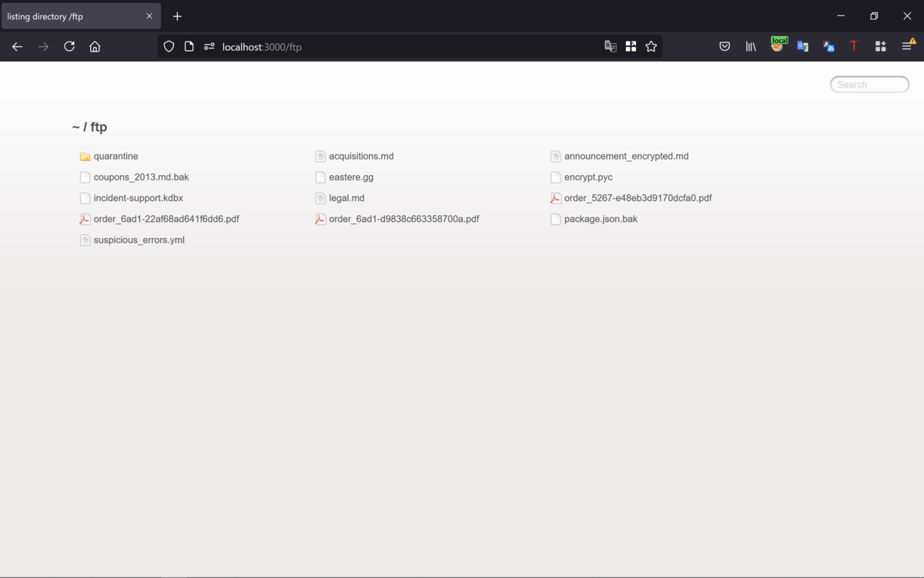Image resolution: width=924 pixels, height=578 pixels.
Task: Select the listing directory /ftp tab
Action: [81, 16]
